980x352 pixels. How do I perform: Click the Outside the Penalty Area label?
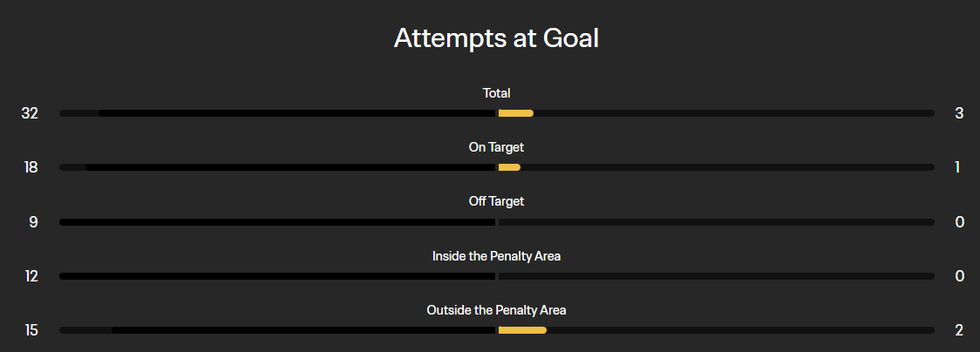496,310
